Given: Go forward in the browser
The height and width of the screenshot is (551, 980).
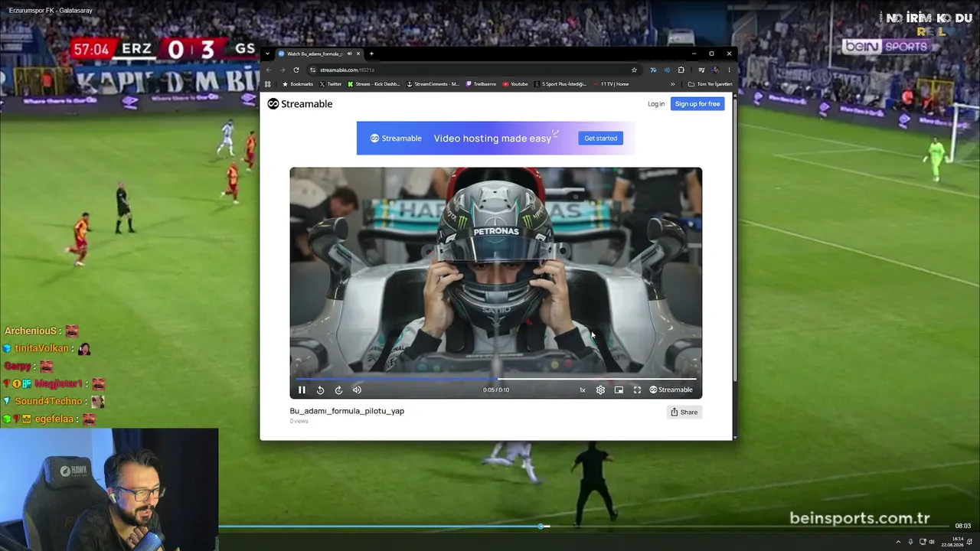Looking at the screenshot, I should pyautogui.click(x=283, y=70).
